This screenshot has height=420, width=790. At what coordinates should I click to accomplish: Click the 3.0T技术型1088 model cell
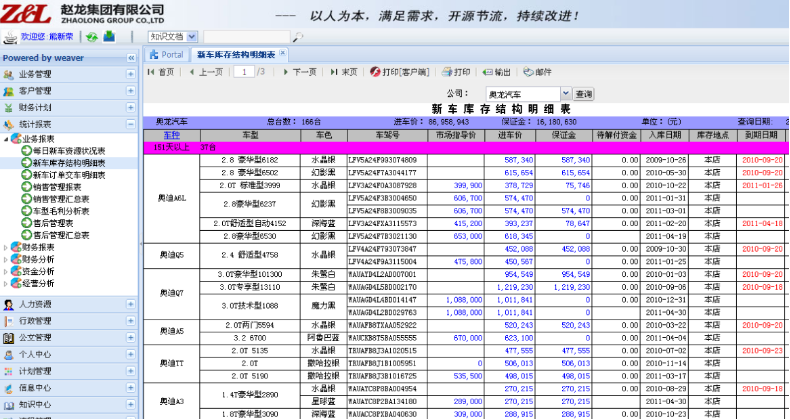click(x=250, y=306)
